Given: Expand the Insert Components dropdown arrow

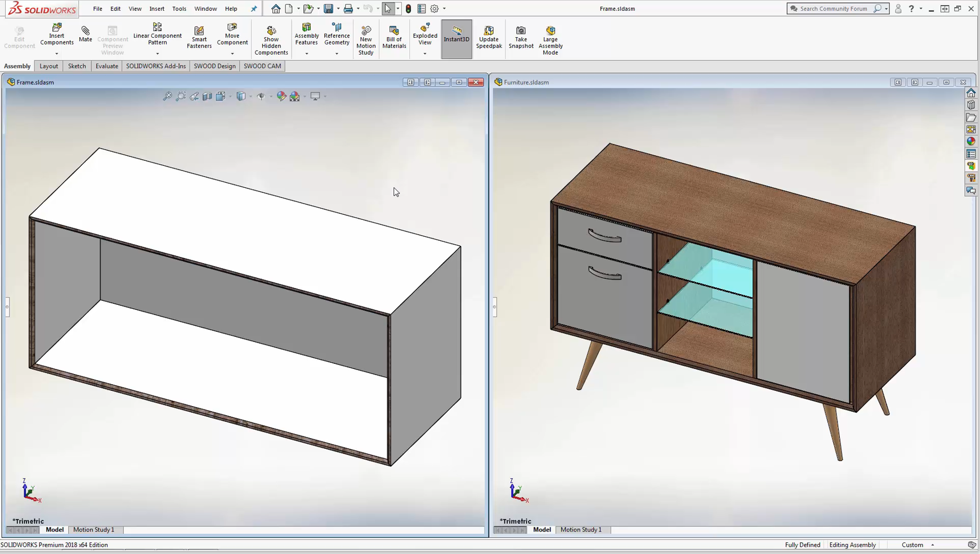Looking at the screenshot, I should point(57,53).
